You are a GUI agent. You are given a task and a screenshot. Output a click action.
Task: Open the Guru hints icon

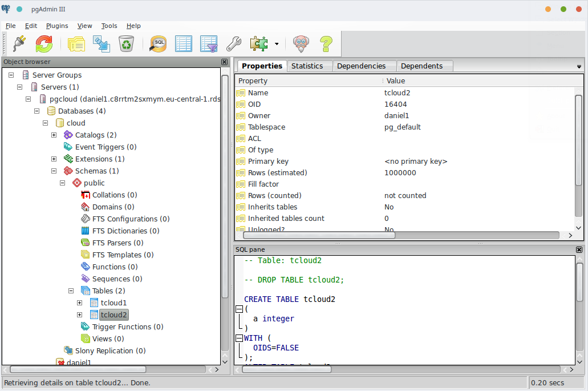pos(301,43)
